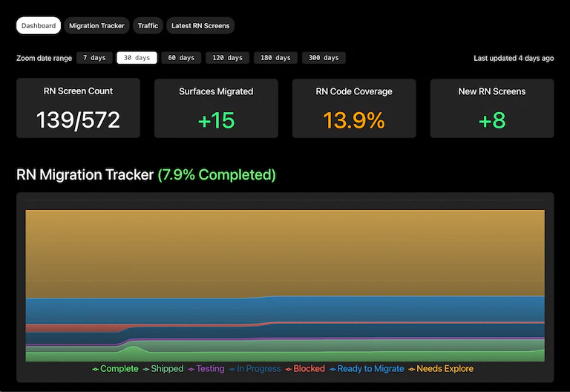Pick the 180 days range button
The image size is (570, 392).
coord(275,58)
